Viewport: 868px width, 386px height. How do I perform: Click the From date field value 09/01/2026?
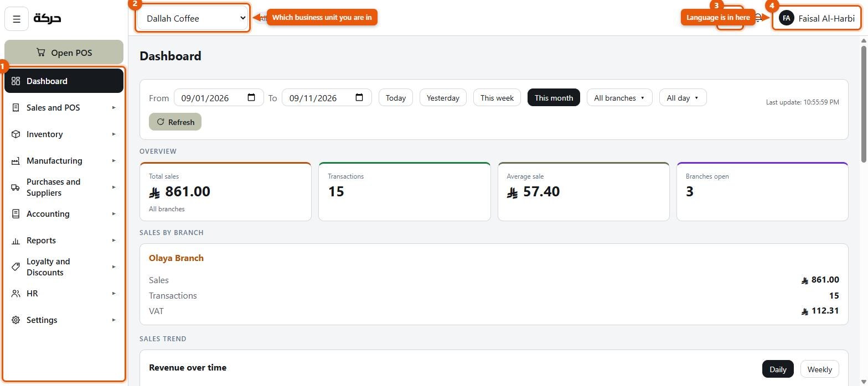tap(205, 98)
